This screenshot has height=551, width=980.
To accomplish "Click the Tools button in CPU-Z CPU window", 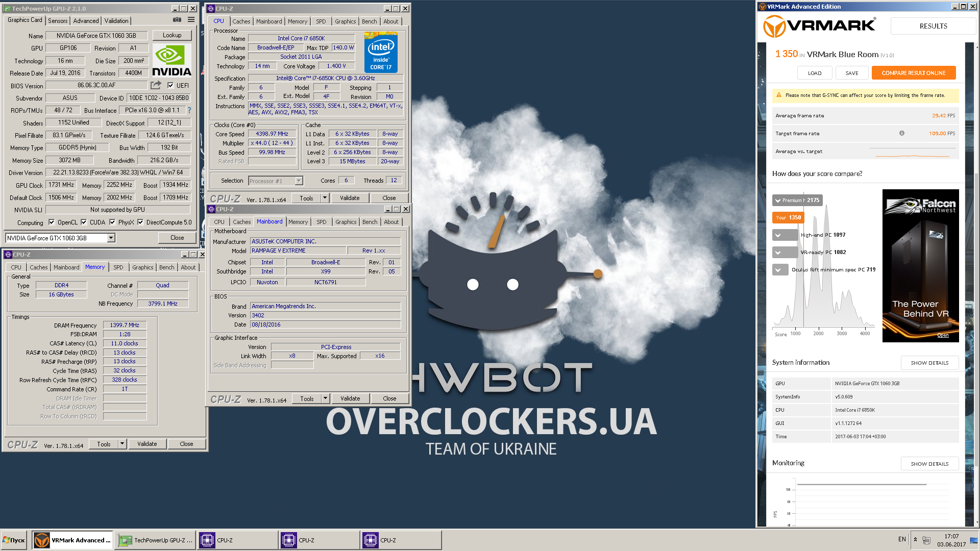I will coord(306,197).
